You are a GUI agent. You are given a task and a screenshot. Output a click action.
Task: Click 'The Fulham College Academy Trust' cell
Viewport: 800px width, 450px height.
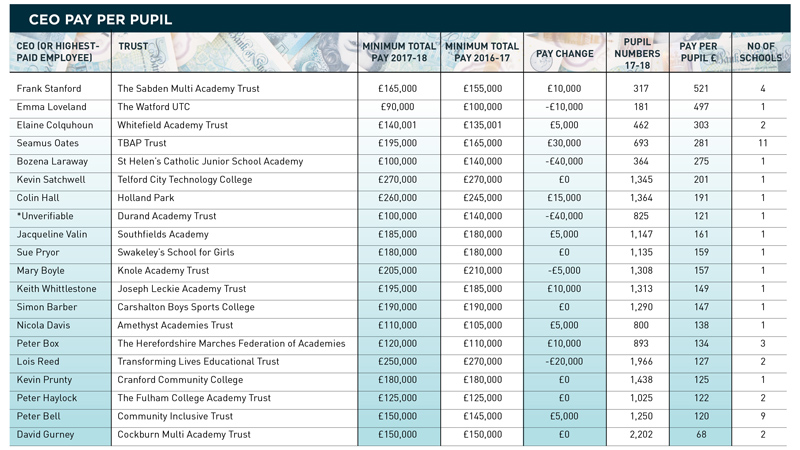(194, 398)
